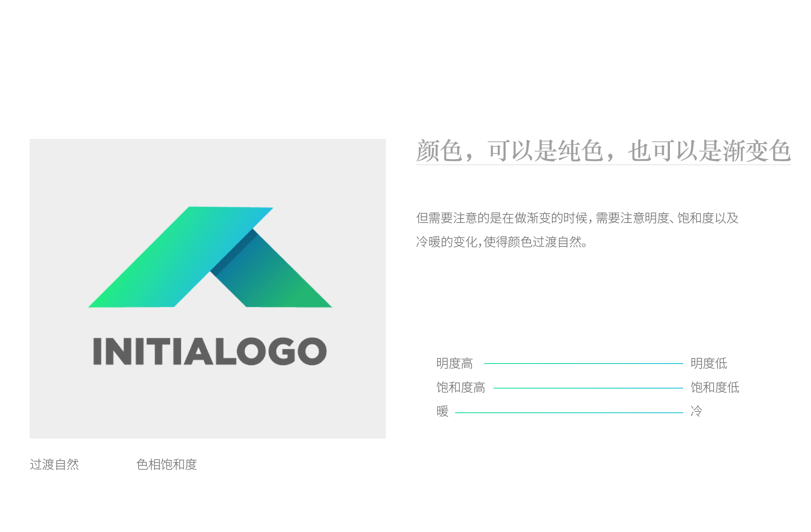Image resolution: width=811 pixels, height=532 pixels.
Task: Click the 明度高 label
Action: point(455,364)
